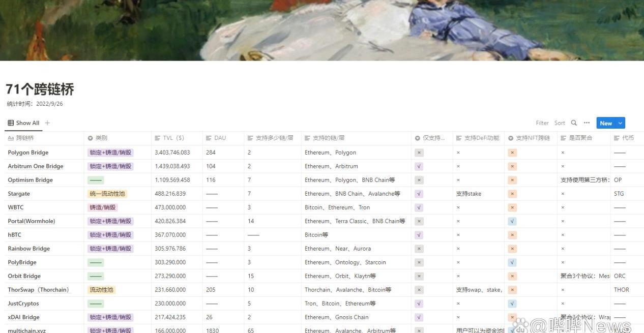Viewport: 644px width, 333px height.
Task: Click the table icon beside Show All
Action: click(11, 123)
